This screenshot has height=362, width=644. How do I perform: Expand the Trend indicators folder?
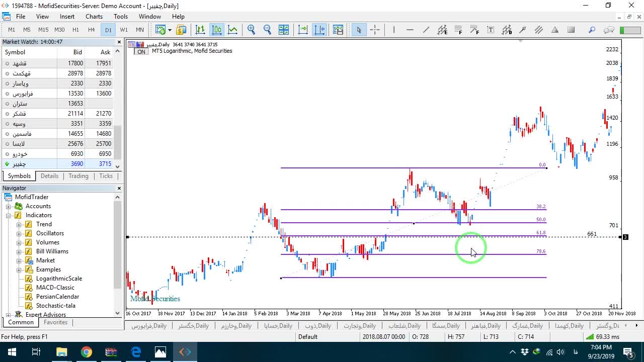pos(19,224)
